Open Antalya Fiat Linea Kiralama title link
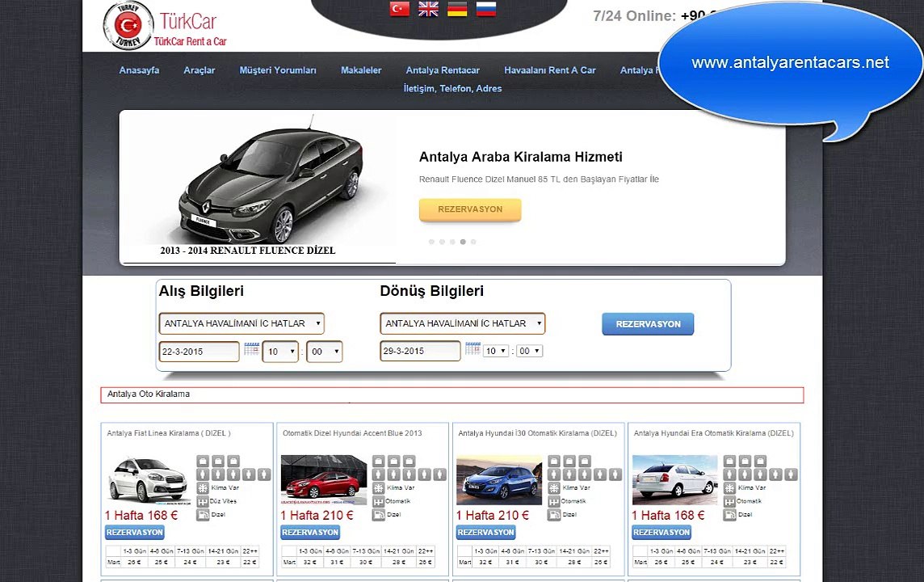Viewport: 924px width, 582px height. (x=169, y=433)
